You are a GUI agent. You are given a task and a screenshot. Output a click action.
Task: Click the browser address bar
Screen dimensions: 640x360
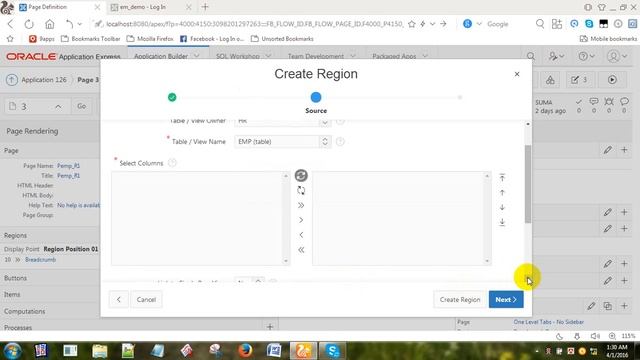point(254,24)
